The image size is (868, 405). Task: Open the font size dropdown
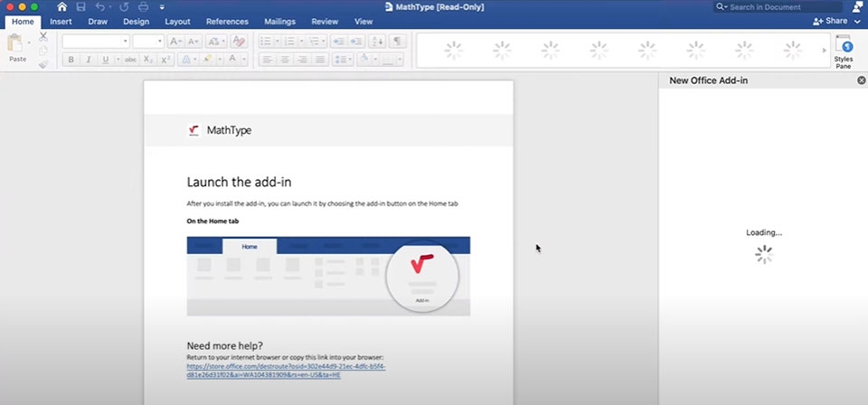[159, 42]
